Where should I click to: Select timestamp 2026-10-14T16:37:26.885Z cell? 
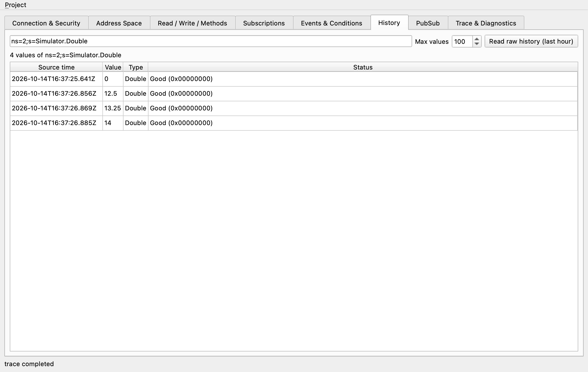click(x=56, y=123)
